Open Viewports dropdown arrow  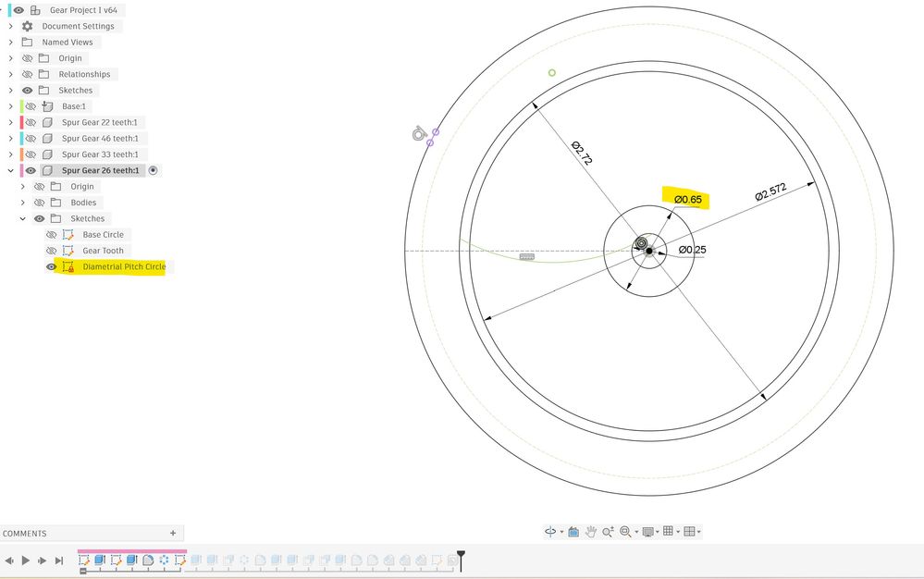tap(699, 532)
